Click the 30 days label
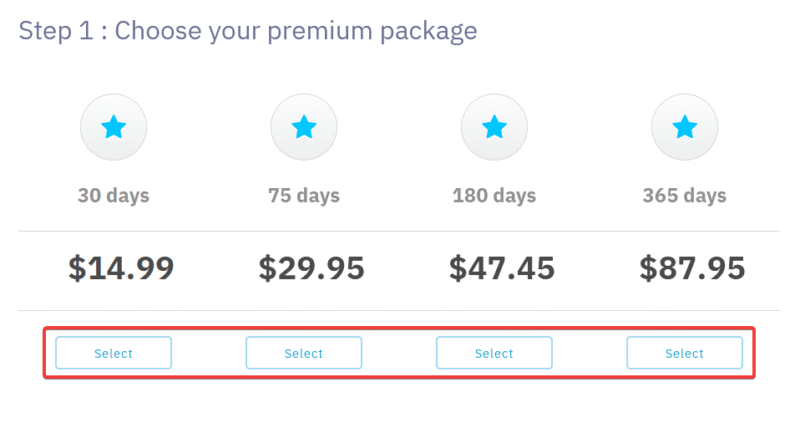 (x=113, y=195)
